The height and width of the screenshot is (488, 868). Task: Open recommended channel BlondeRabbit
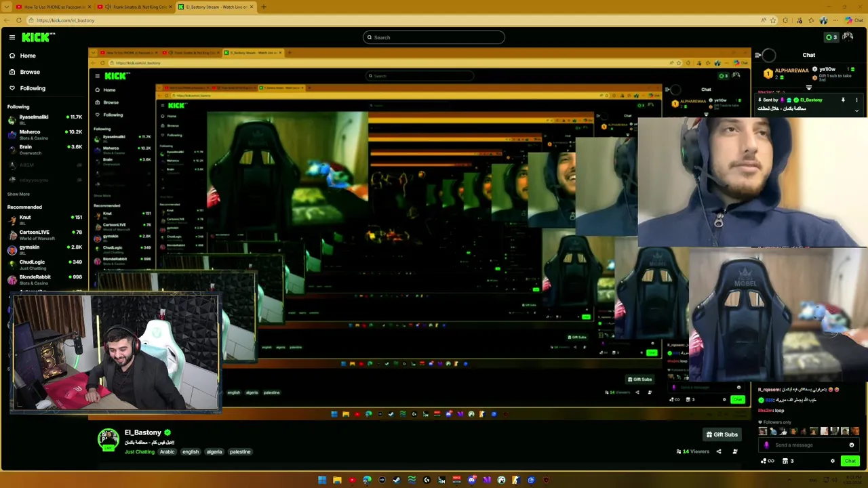click(x=44, y=279)
